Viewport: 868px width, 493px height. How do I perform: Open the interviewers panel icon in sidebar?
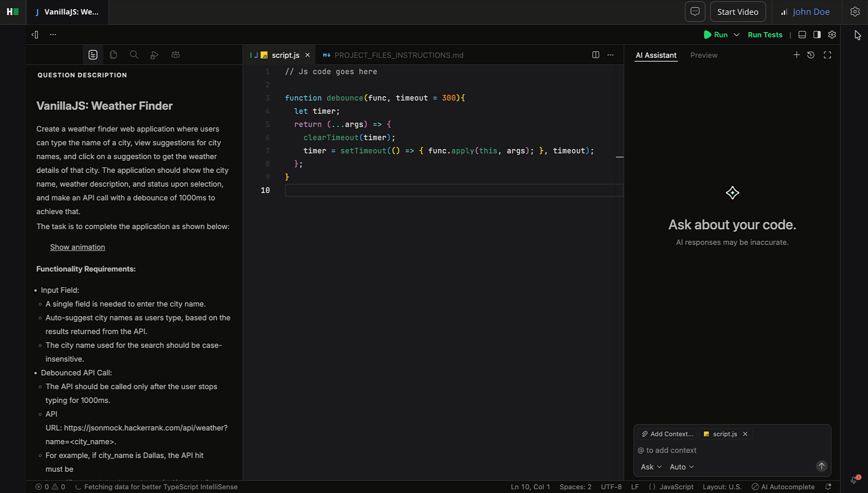175,55
